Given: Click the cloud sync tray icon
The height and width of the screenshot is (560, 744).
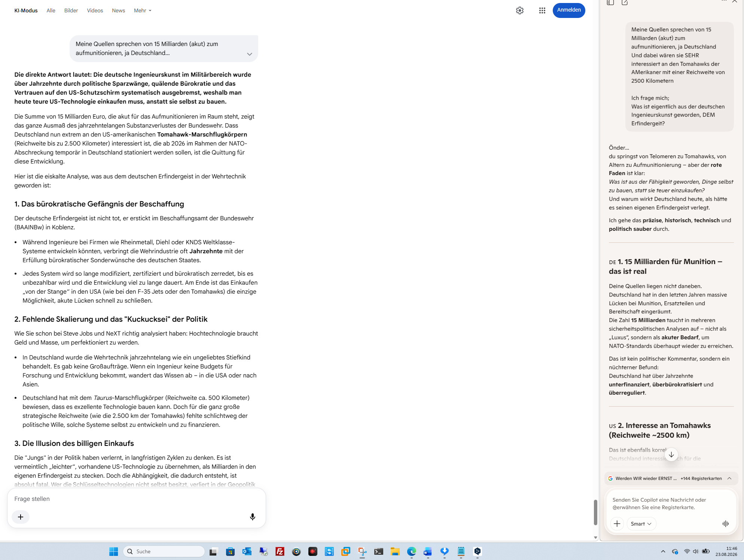Looking at the screenshot, I should click(x=675, y=551).
